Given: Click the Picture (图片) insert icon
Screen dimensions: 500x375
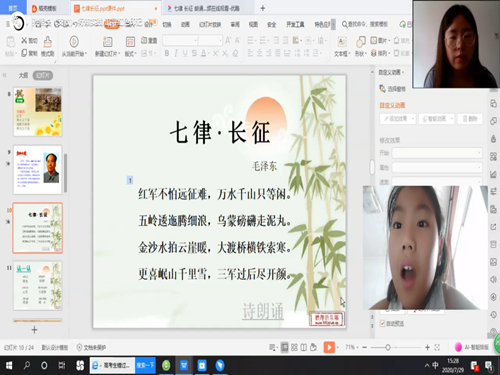Looking at the screenshot, I should [374, 41].
